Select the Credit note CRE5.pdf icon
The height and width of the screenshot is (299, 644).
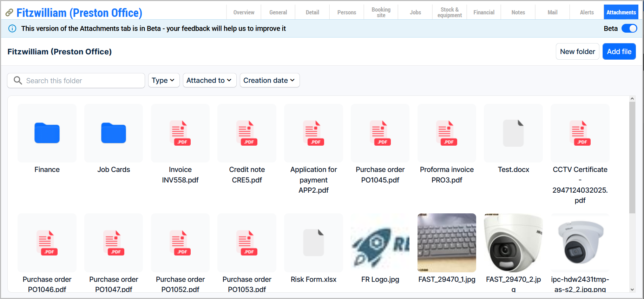point(247,133)
